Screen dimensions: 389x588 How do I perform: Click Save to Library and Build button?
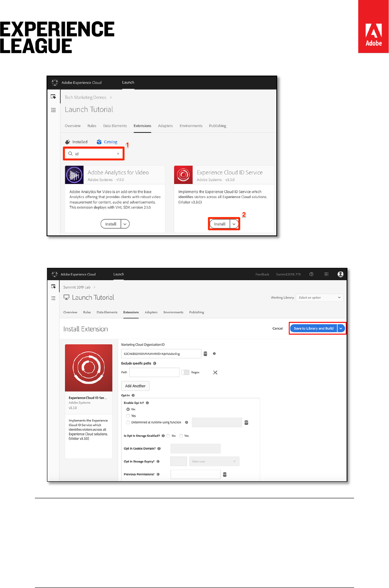pos(314,328)
